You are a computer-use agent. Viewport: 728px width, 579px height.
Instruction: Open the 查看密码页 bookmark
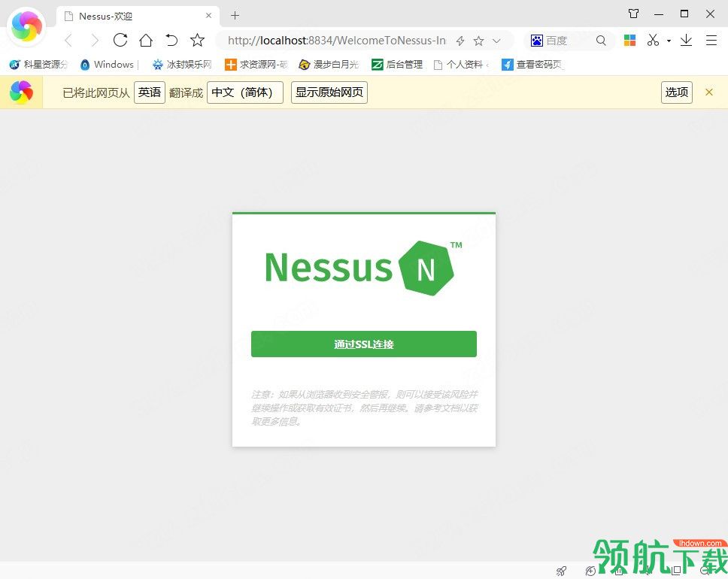coord(533,65)
